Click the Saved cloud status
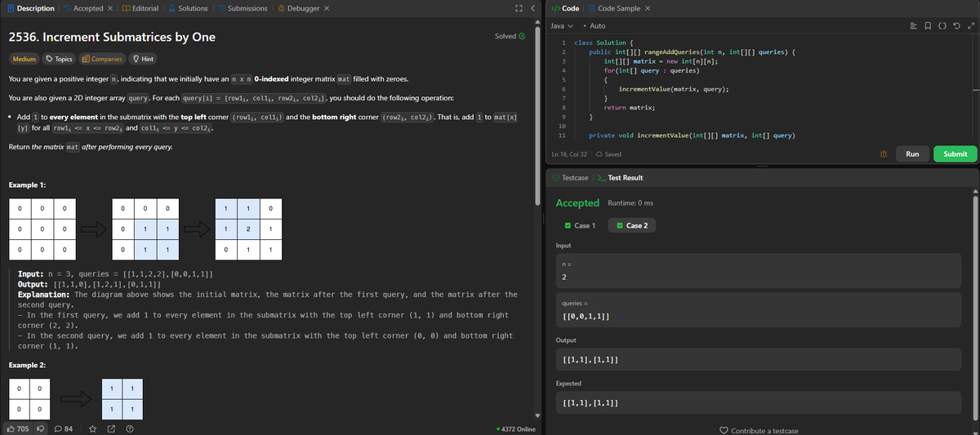The width and height of the screenshot is (980, 435). (x=609, y=154)
